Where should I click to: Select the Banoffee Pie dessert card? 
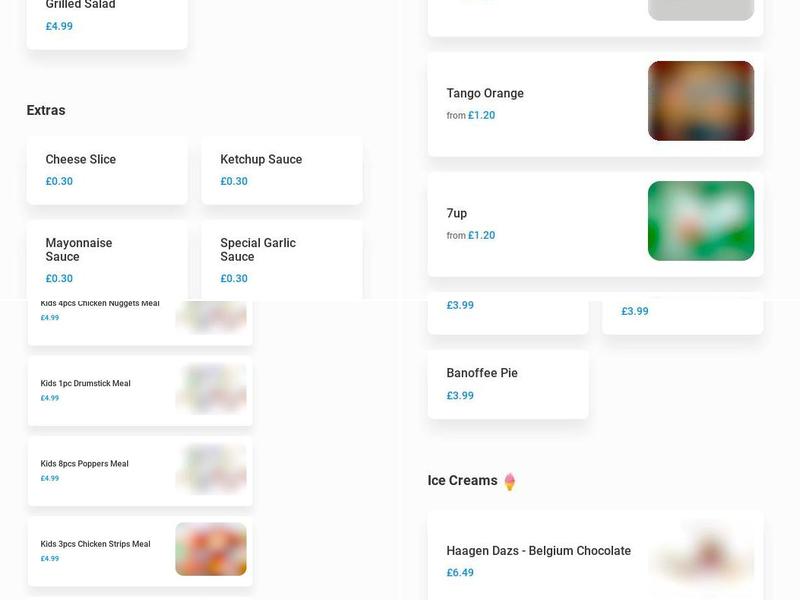508,384
